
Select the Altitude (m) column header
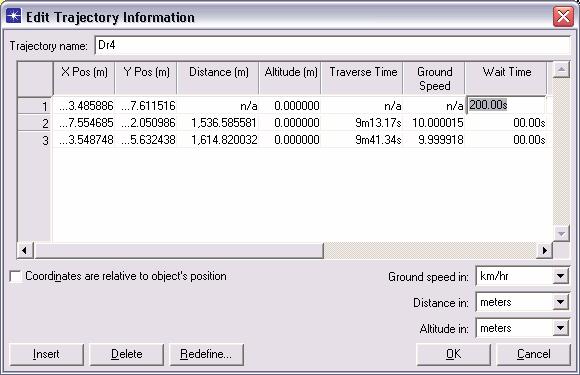click(x=290, y=78)
